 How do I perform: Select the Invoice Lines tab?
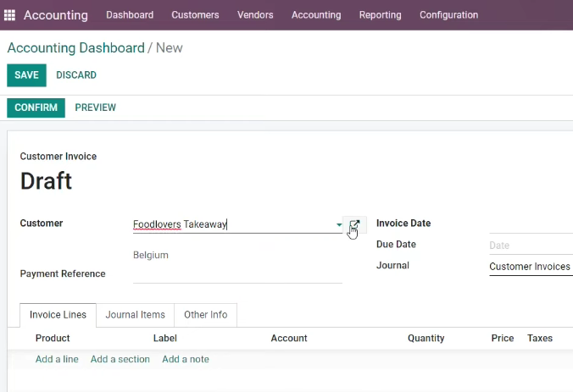[58, 315]
